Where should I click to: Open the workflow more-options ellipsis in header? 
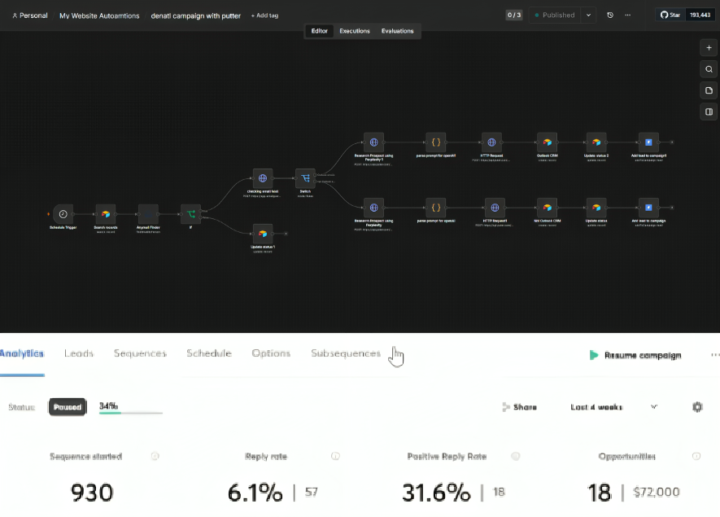coord(628,15)
